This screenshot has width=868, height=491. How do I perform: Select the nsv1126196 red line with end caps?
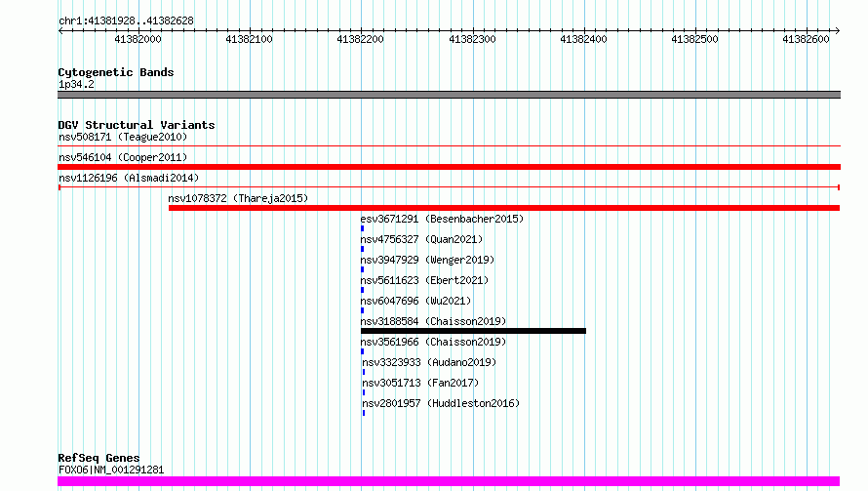click(x=449, y=187)
